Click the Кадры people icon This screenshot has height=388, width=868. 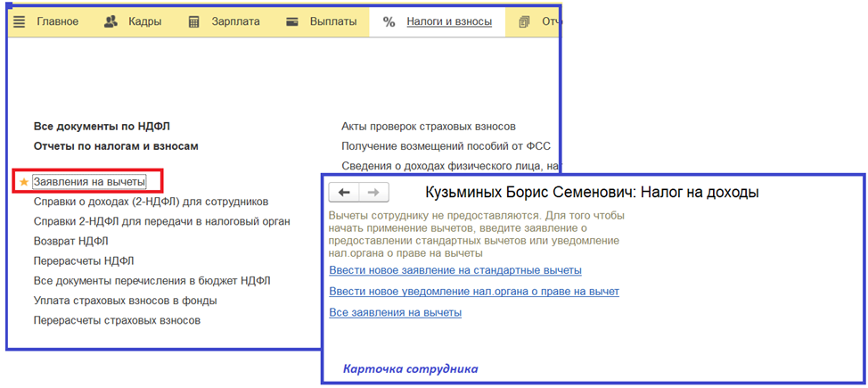(111, 22)
